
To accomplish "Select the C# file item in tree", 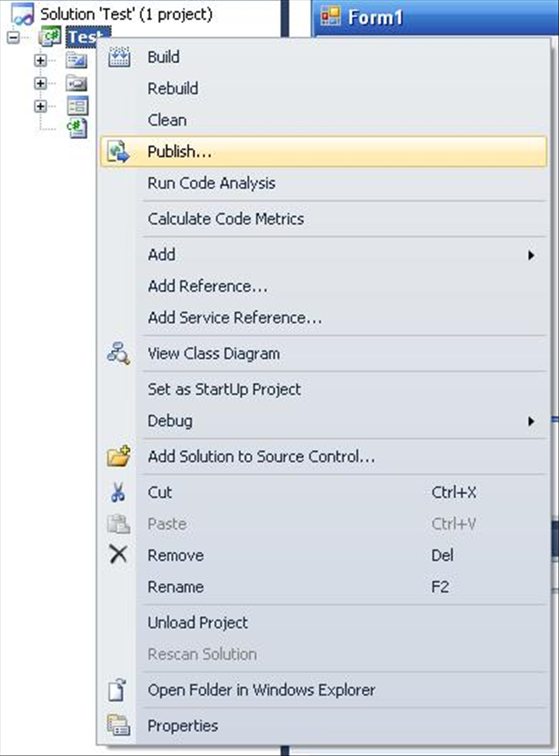I will coord(77,129).
